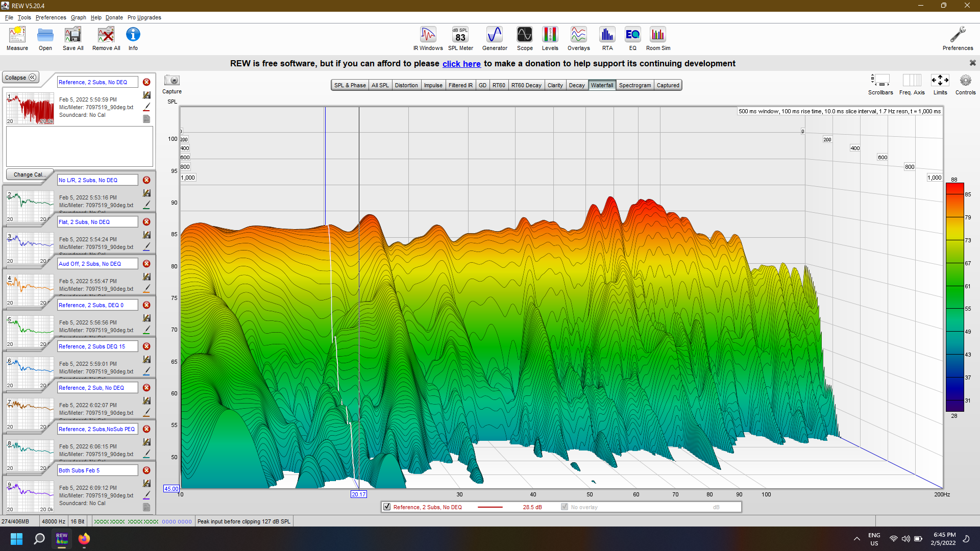Select measurement 7 thumbnail 'Reference, 2 Sub, No DEQ'
Image resolution: width=980 pixels, height=551 pixels.
click(x=30, y=414)
